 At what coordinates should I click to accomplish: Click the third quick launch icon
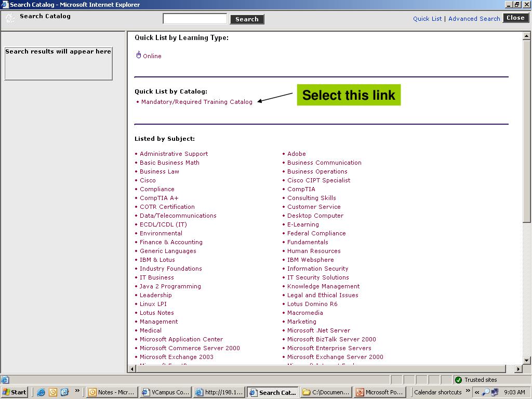tap(64, 392)
